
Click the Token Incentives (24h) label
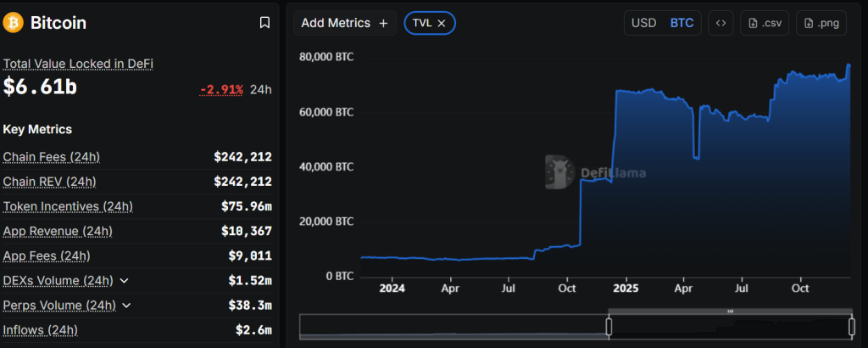pyautogui.click(x=68, y=206)
